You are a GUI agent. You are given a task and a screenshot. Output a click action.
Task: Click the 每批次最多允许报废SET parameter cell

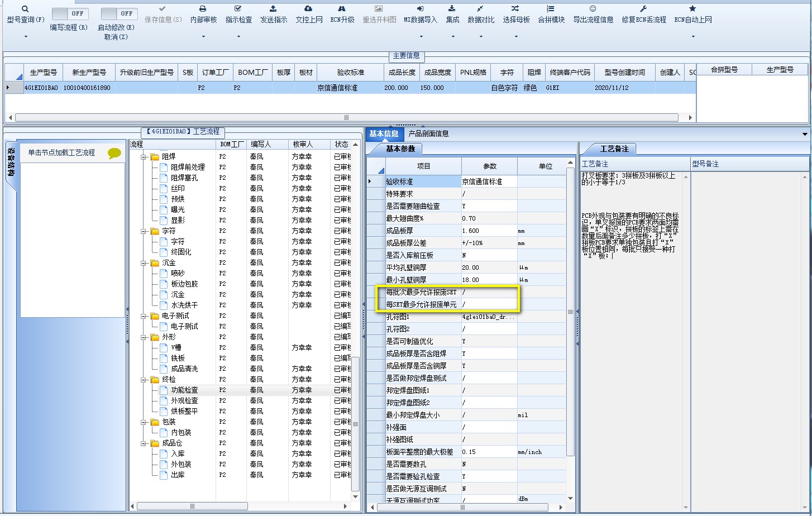(489, 292)
